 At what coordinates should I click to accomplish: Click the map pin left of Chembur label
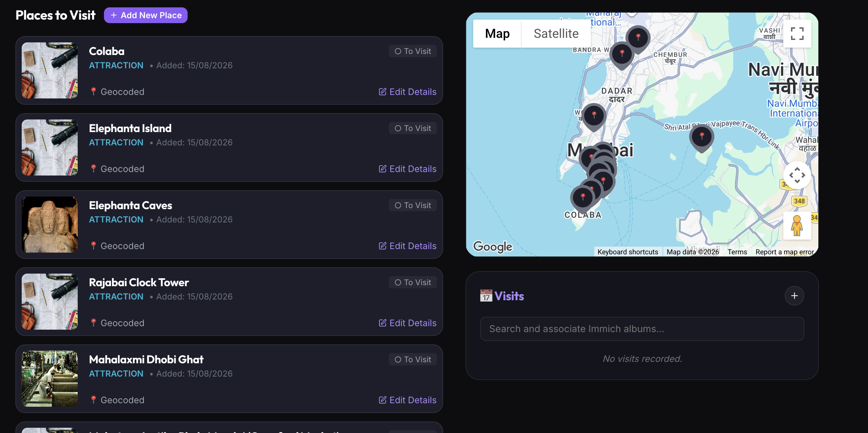tap(622, 54)
